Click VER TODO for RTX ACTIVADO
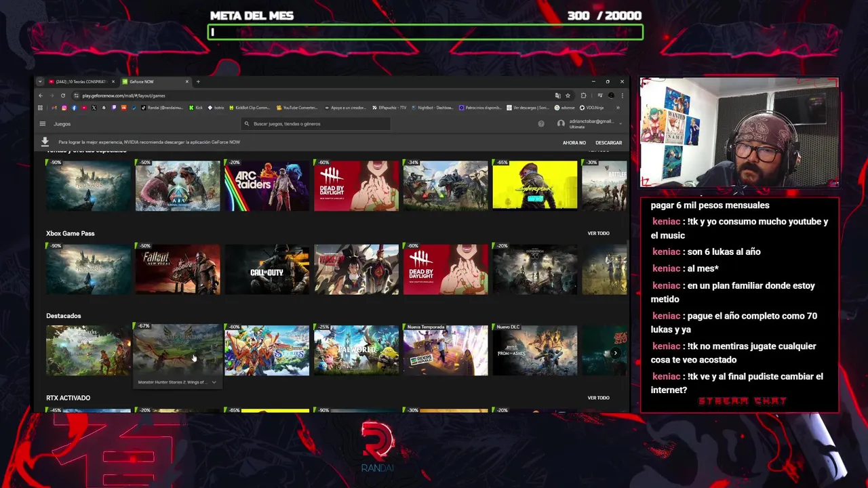Image resolution: width=868 pixels, height=488 pixels. coord(598,398)
